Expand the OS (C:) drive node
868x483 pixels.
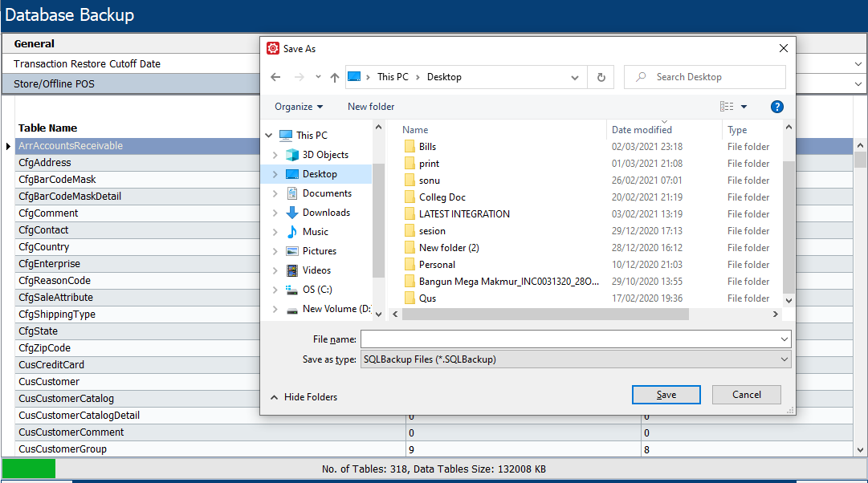(275, 290)
